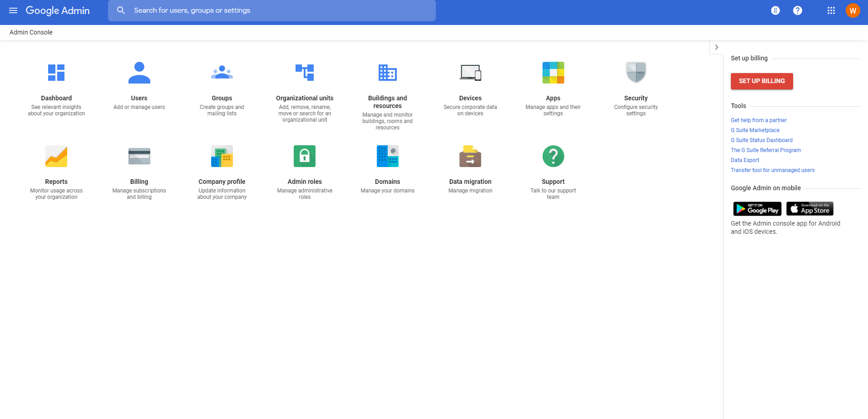
Task: Open the main hamburger menu
Action: click(13, 10)
